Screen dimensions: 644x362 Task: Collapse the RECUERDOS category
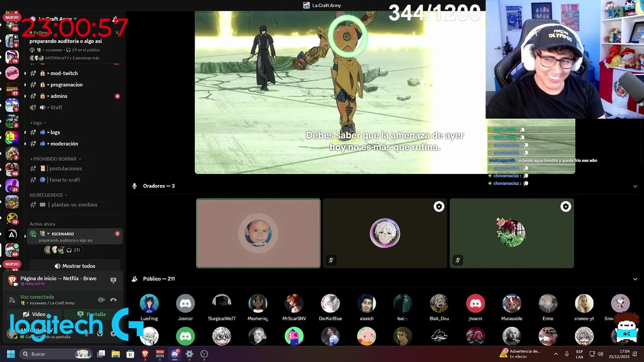[x=48, y=195]
